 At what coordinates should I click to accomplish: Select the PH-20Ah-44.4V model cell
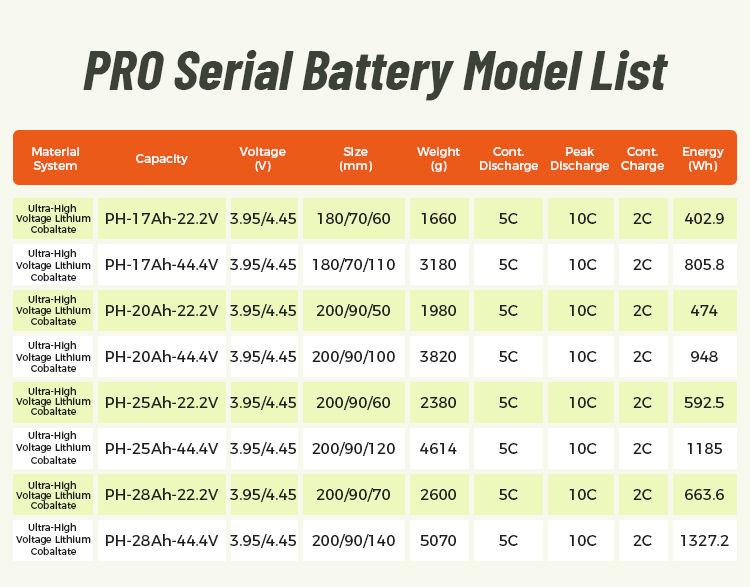point(161,356)
